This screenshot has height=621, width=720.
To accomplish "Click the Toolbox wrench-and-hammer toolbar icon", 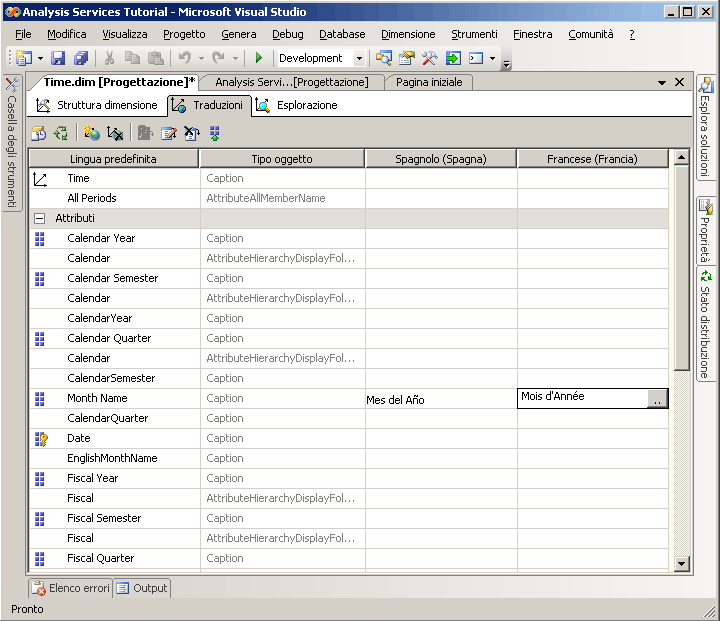I will click(430, 59).
